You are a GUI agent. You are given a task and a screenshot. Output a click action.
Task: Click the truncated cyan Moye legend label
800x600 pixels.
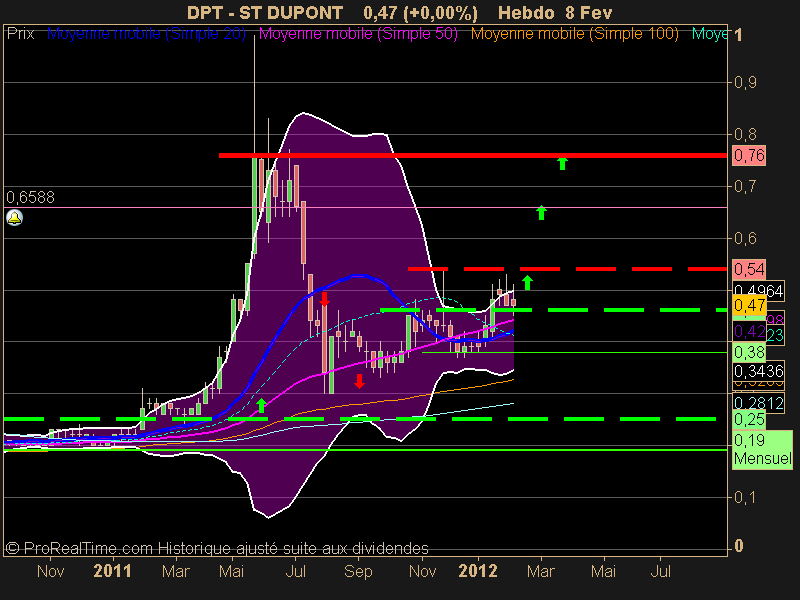pyautogui.click(x=709, y=34)
